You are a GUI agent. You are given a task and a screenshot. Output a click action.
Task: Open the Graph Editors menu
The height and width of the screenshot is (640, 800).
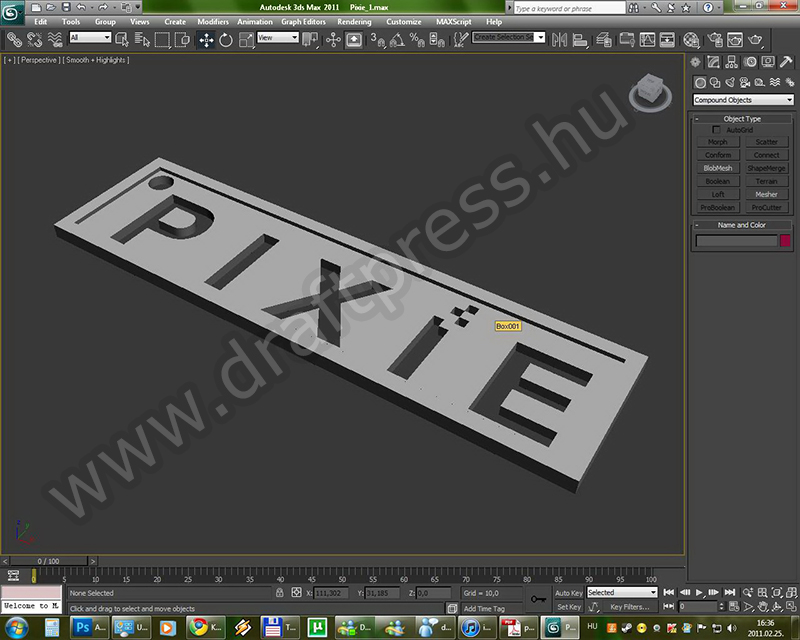tap(303, 22)
